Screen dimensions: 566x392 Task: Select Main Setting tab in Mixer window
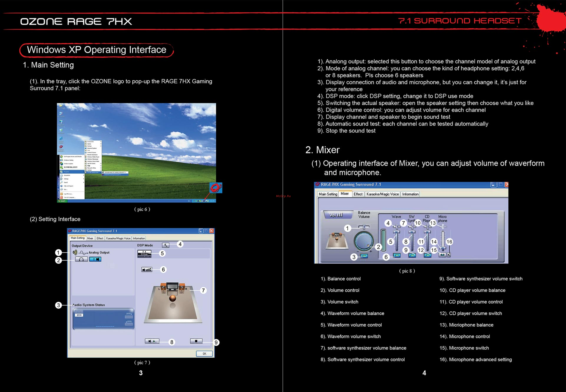coord(328,194)
